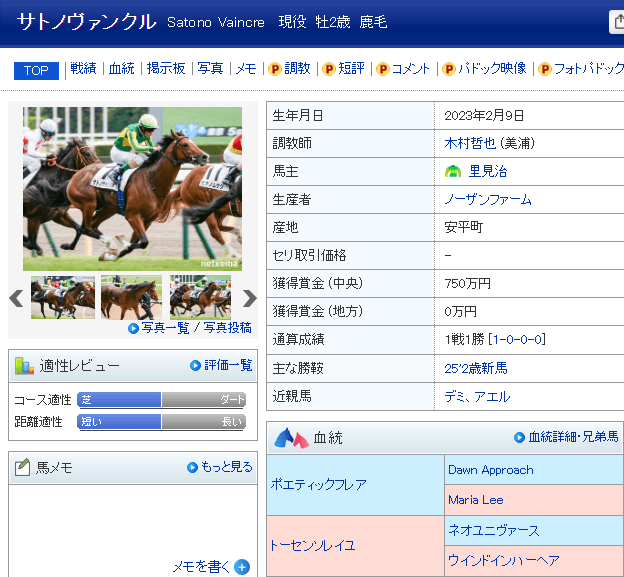Open the 掲示板 tab
The image size is (624, 577).
pos(166,68)
